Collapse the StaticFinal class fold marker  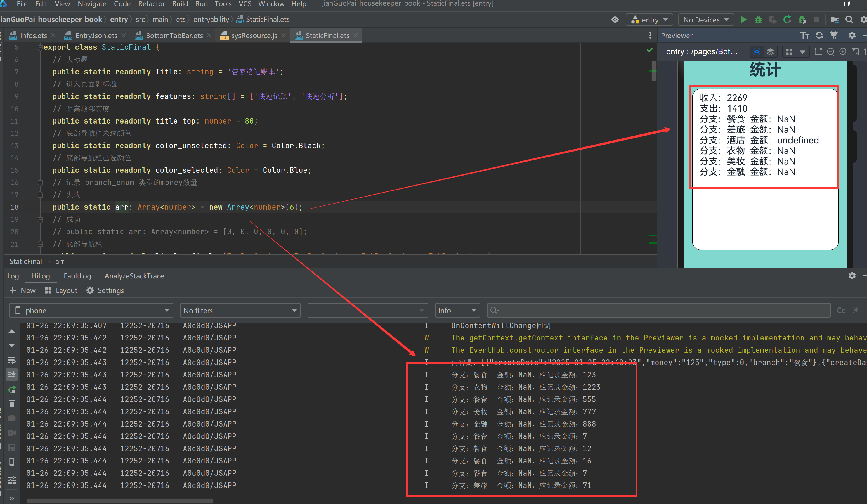point(40,48)
